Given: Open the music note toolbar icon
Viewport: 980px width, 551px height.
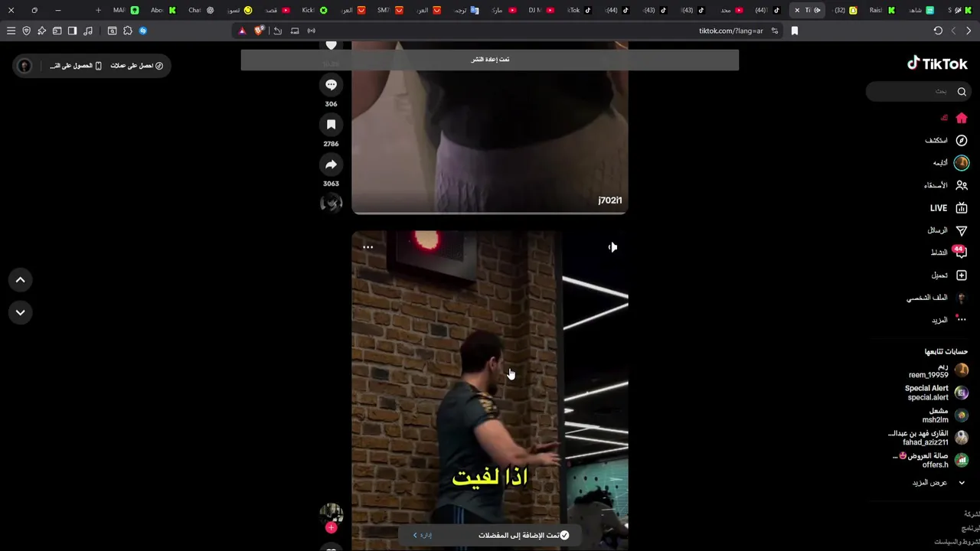Looking at the screenshot, I should (x=87, y=31).
